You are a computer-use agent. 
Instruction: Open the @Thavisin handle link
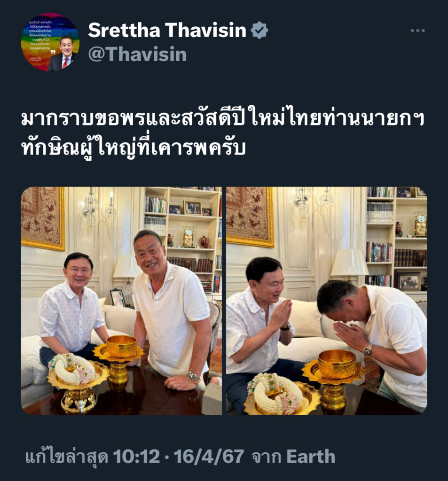(137, 54)
